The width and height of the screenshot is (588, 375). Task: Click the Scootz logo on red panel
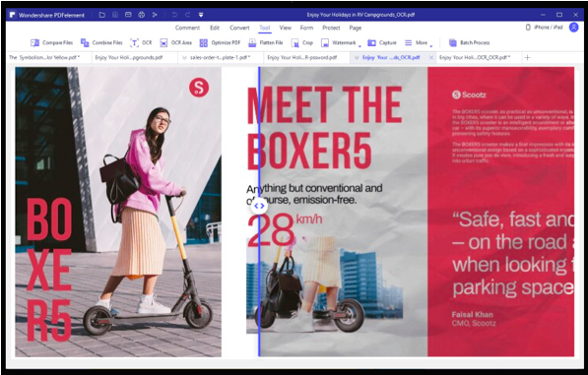(469, 94)
